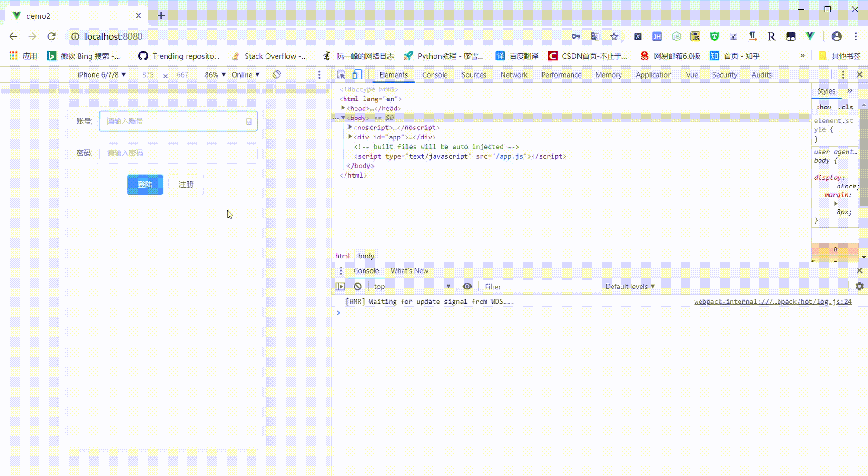868x476 pixels.
Task: Open Chrome's three-dot menu
Action: [x=856, y=37]
